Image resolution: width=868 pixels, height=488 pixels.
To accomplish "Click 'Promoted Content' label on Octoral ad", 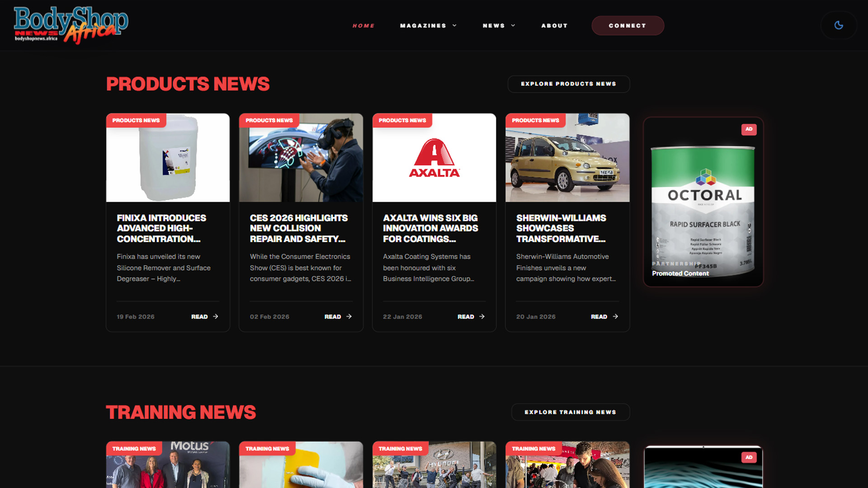I will pyautogui.click(x=680, y=273).
